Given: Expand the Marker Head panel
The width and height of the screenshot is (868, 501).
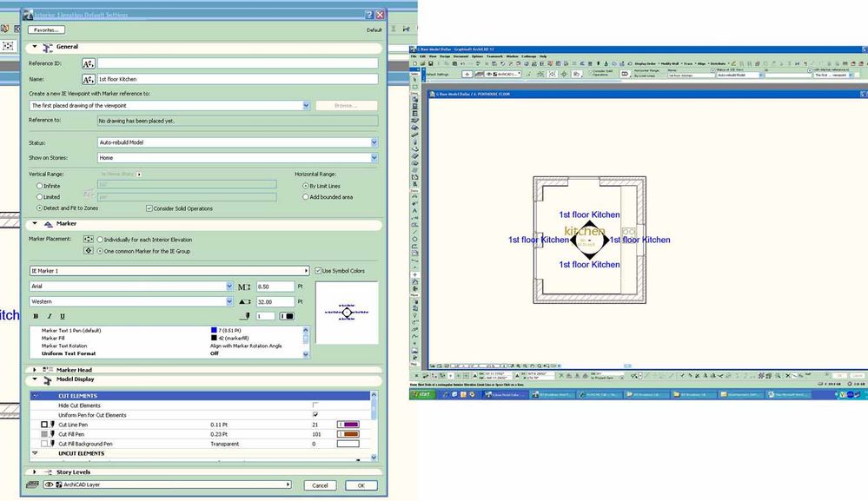Looking at the screenshot, I should (35, 370).
